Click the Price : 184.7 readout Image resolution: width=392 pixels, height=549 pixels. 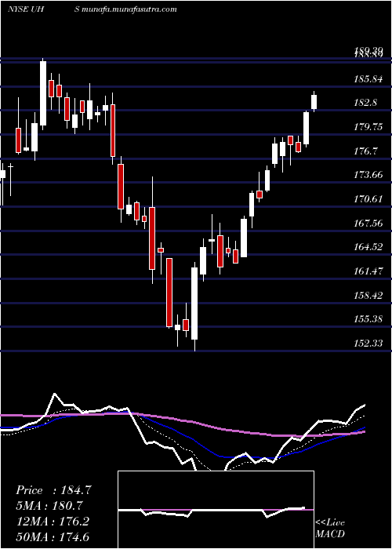[x=53, y=490]
